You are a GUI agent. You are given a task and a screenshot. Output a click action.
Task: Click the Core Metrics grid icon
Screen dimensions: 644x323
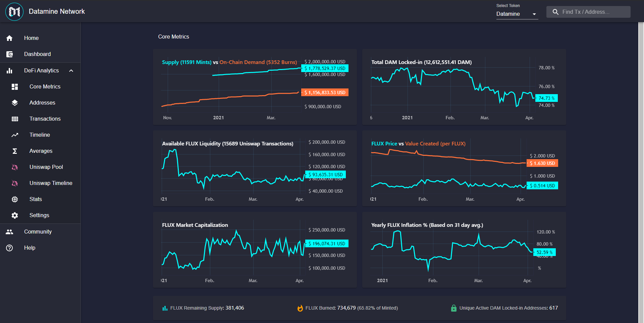point(15,87)
